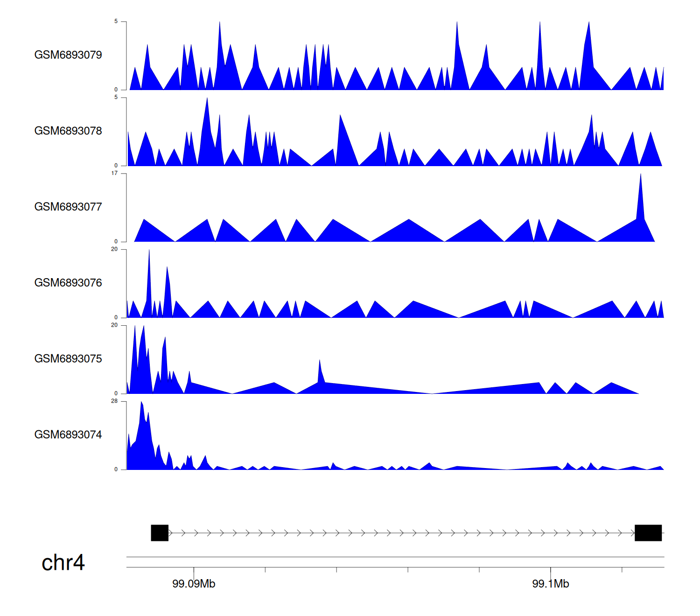
Task: Click the last intron arrow before right exon
Action: pyautogui.click(x=632, y=533)
